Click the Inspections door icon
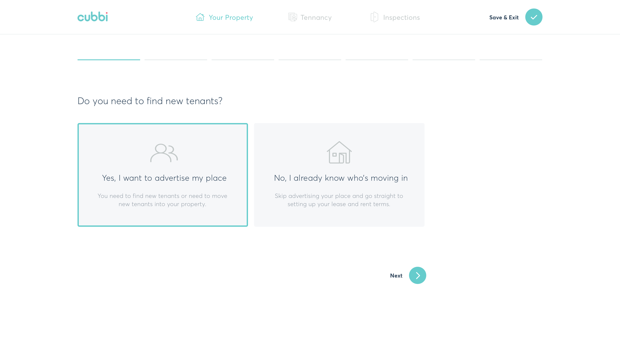620x364 pixels. point(374,17)
